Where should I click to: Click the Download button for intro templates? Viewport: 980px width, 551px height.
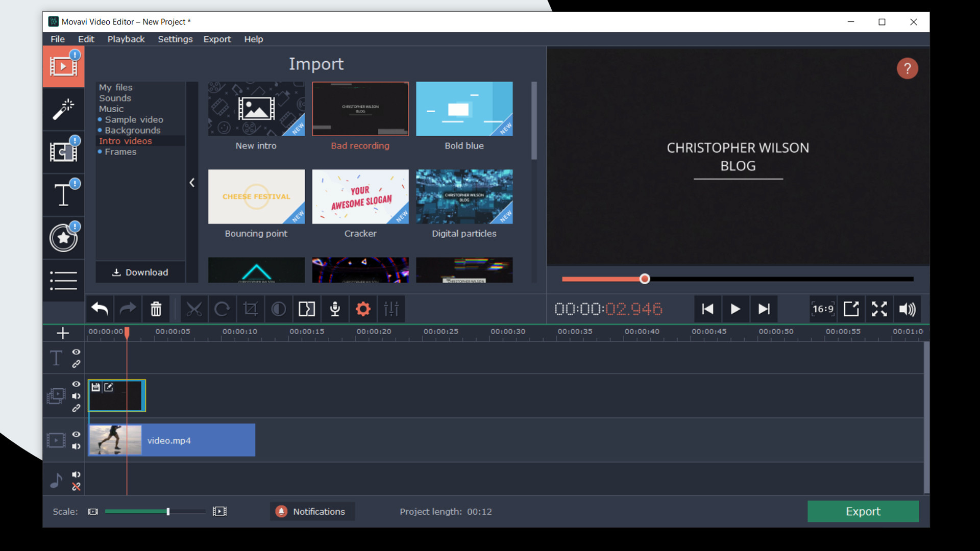(140, 272)
